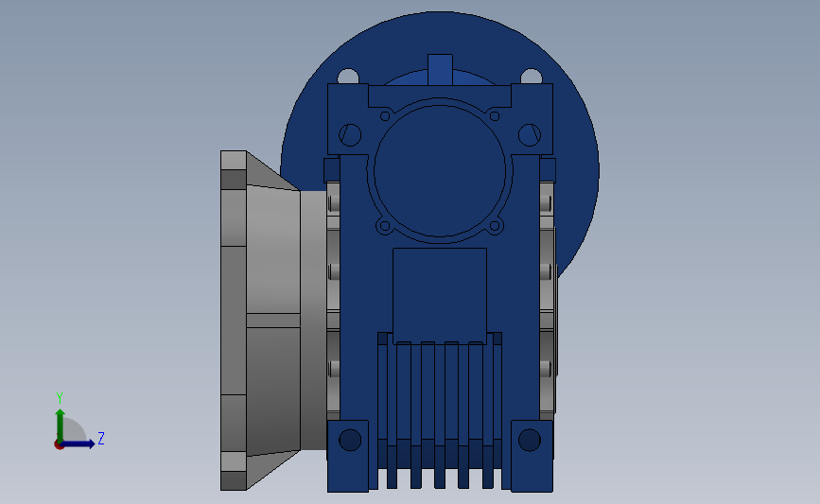Click the blue Z axis arrow of triad
Image resolution: width=820 pixels, height=504 pixels.
(x=78, y=443)
